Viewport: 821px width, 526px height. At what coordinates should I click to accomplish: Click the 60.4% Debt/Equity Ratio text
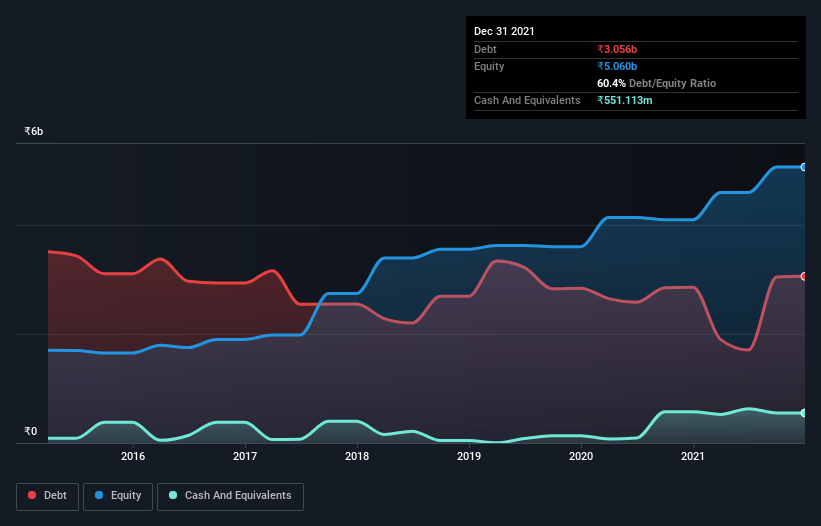pyautogui.click(x=657, y=83)
